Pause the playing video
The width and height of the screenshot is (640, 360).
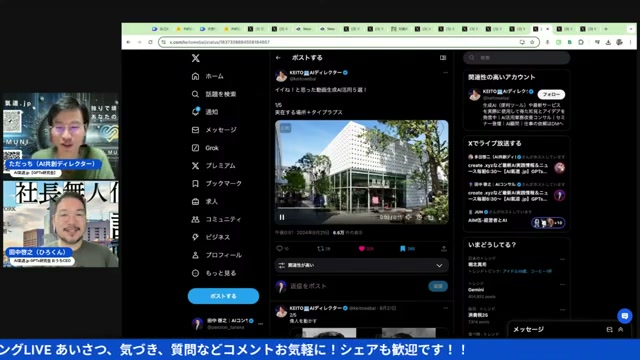[282, 217]
